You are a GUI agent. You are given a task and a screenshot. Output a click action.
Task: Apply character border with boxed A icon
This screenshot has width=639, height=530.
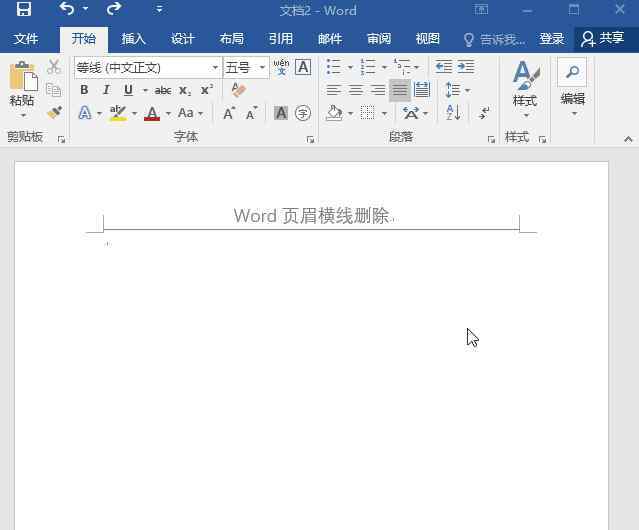[x=303, y=67]
